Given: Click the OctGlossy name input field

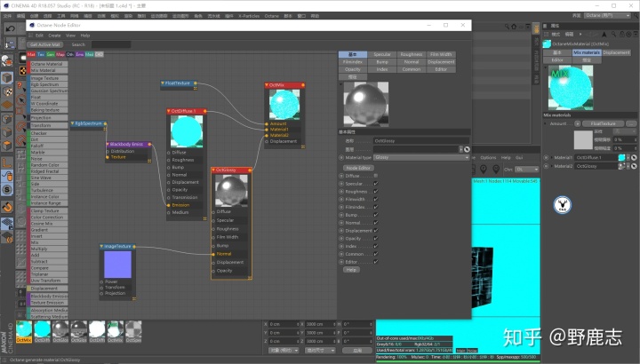Looking at the screenshot, I should (421, 140).
